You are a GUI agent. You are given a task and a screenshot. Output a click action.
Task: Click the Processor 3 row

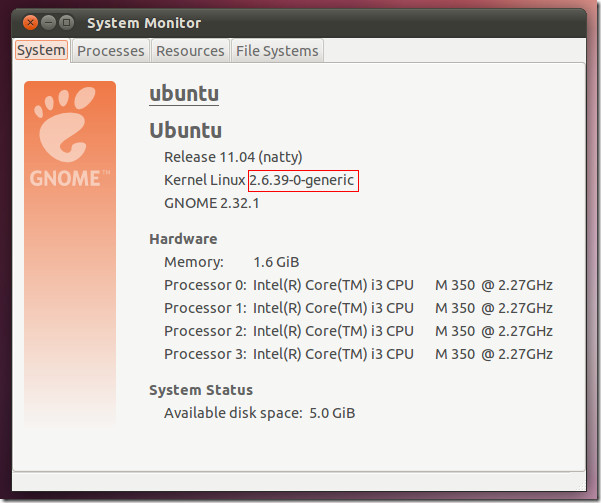(358, 354)
